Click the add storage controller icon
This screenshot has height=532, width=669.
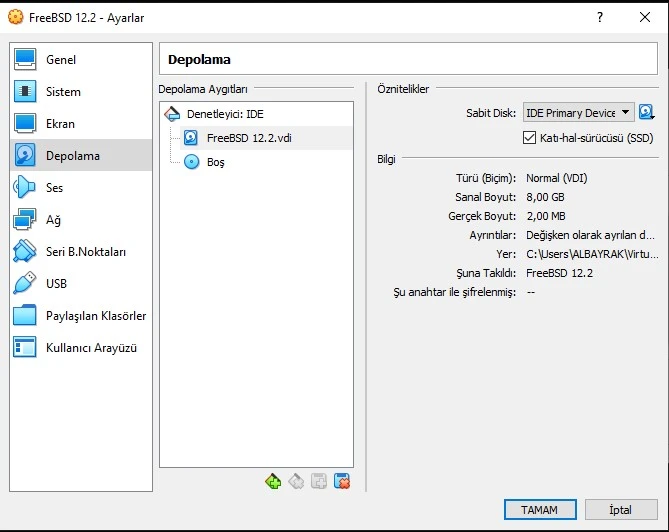[x=273, y=482]
